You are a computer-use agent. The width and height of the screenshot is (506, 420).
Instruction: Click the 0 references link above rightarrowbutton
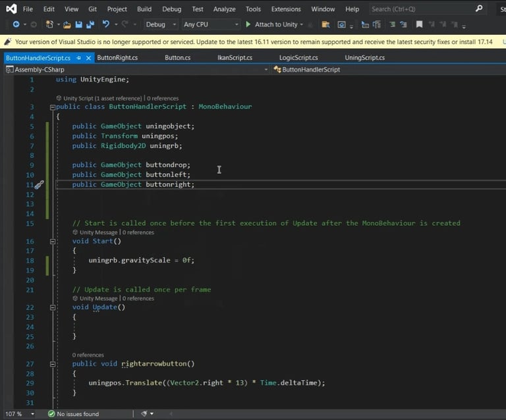[x=88, y=355]
